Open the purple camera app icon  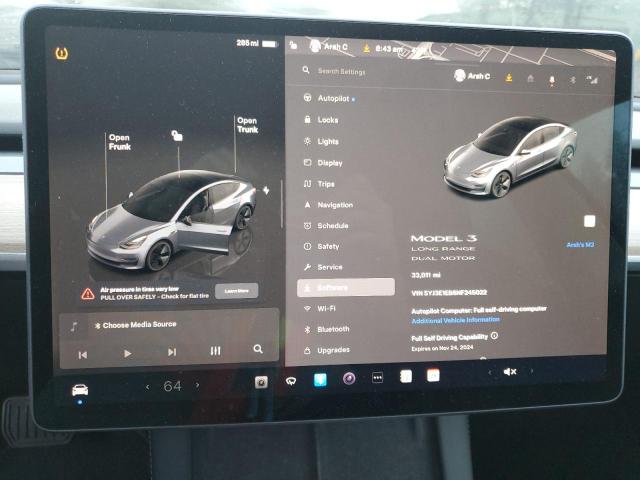349,379
